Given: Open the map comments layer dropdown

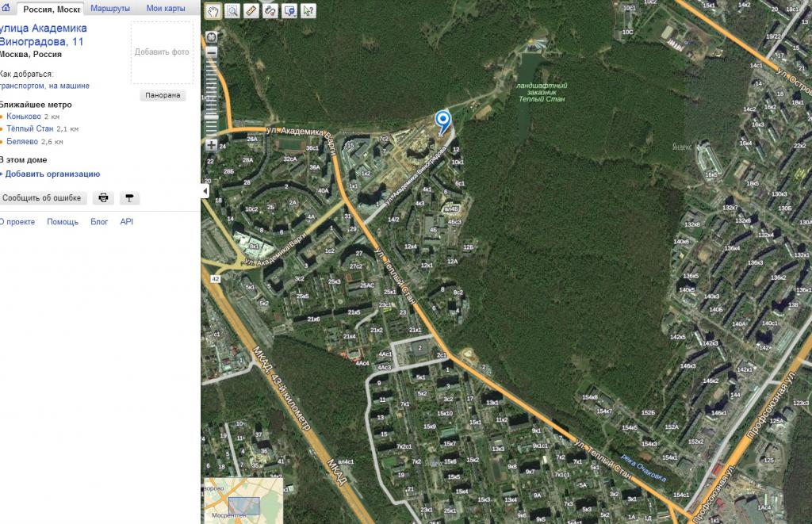Looking at the screenshot, I should [x=289, y=11].
